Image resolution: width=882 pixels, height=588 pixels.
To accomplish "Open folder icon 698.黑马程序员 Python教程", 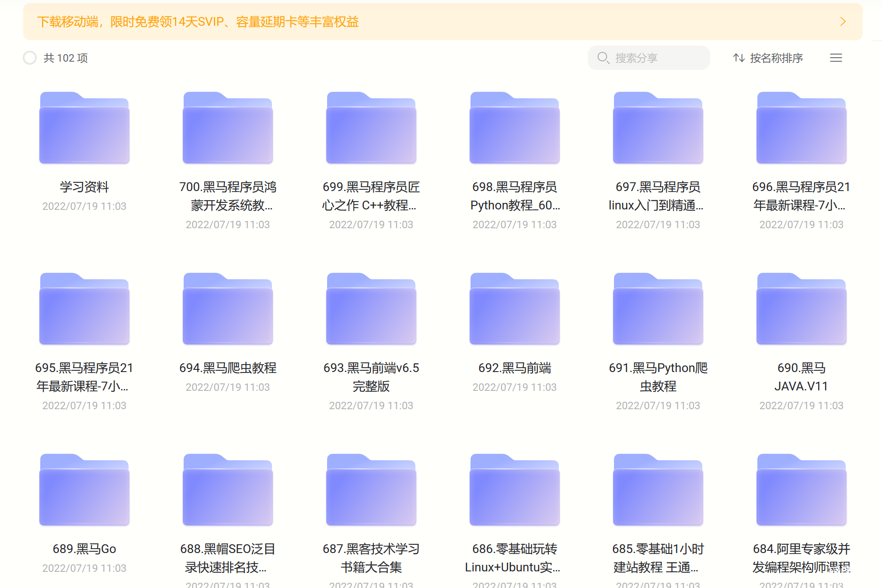I will [x=515, y=128].
